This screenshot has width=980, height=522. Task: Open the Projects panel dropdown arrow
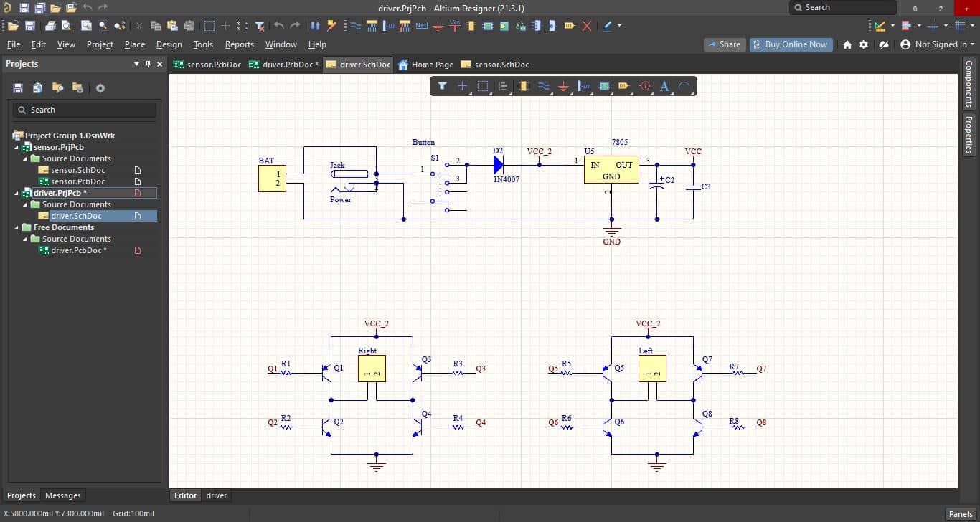[137, 64]
